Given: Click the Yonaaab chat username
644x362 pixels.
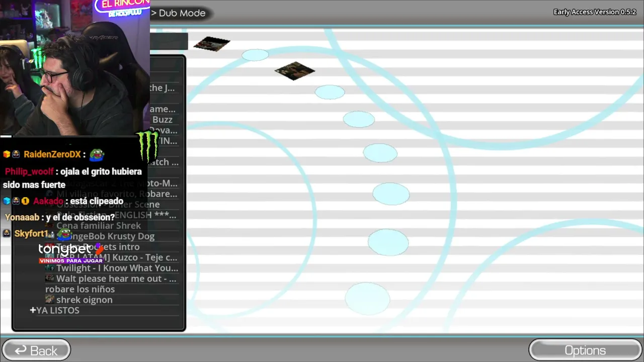Looking at the screenshot, I should (x=22, y=217).
